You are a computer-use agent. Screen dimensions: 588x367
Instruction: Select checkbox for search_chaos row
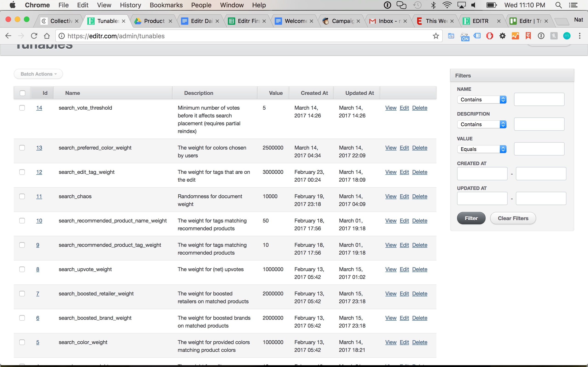coord(22,196)
